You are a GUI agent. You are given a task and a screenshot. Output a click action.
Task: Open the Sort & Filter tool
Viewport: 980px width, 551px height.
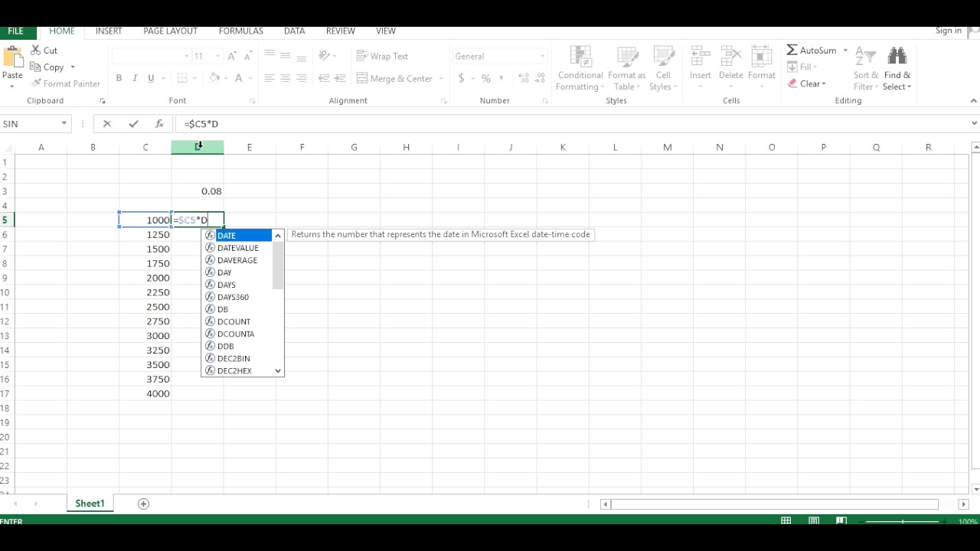[x=866, y=68]
